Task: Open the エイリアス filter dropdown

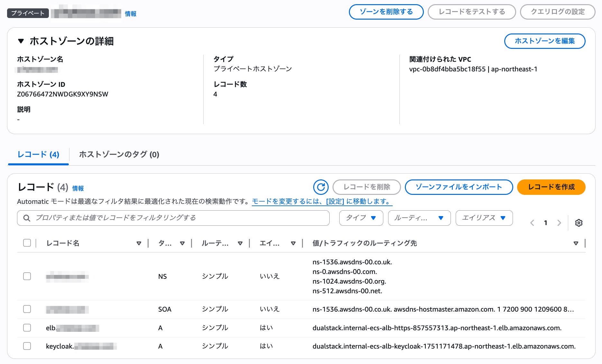Action: [484, 218]
